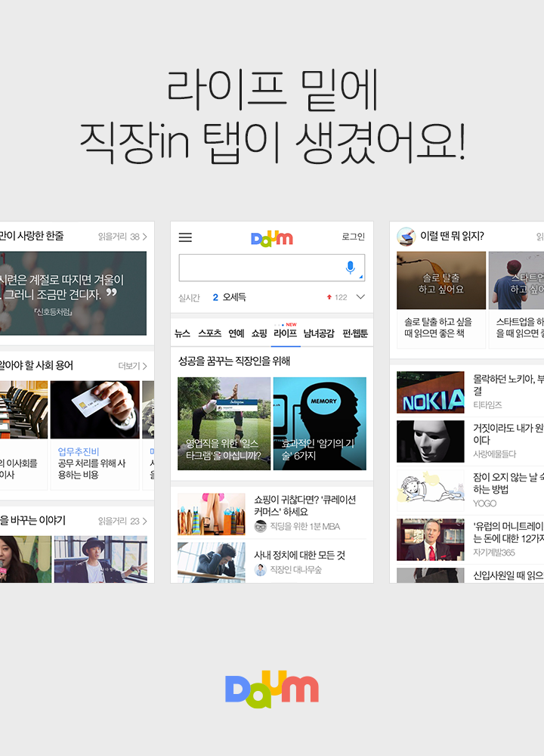This screenshot has width=544, height=756.
Task: Click the white mask article thumbnail
Action: click(x=430, y=442)
